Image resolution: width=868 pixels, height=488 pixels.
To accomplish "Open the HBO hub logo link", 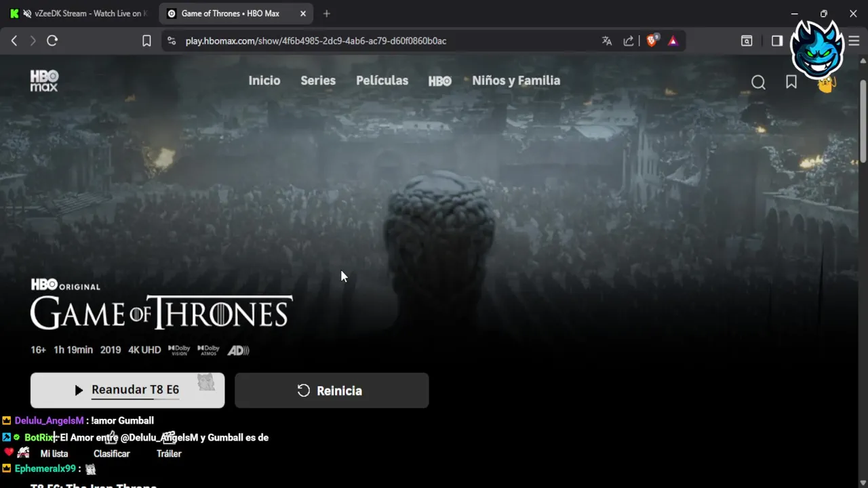I will pyautogui.click(x=440, y=81).
